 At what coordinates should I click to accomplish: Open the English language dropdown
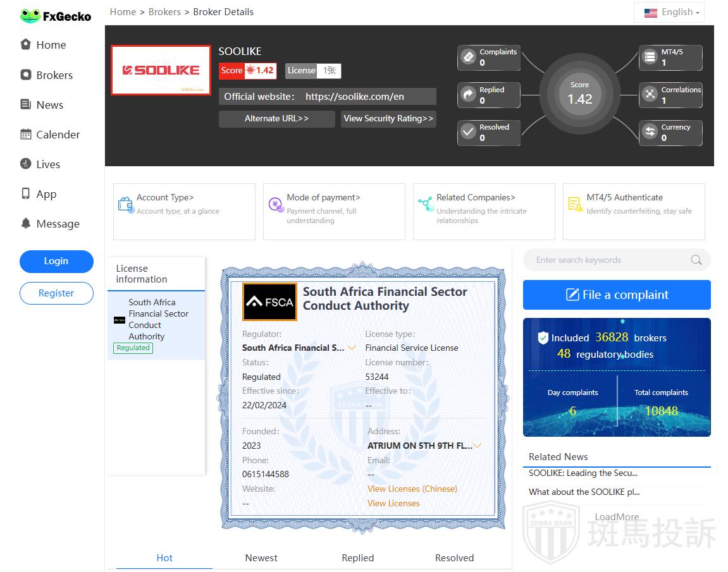(x=669, y=12)
